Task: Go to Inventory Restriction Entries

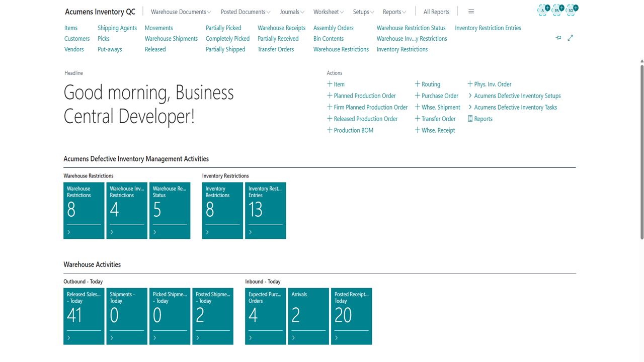Action: (x=488, y=28)
